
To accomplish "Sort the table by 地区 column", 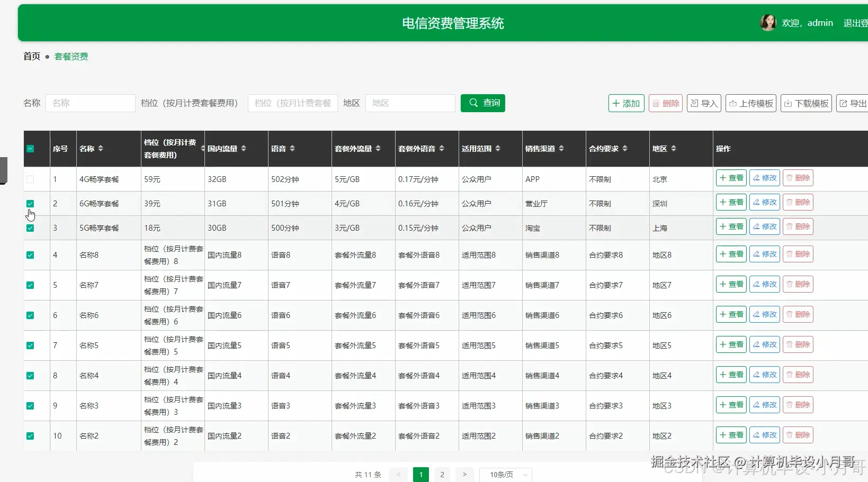I will pos(674,149).
